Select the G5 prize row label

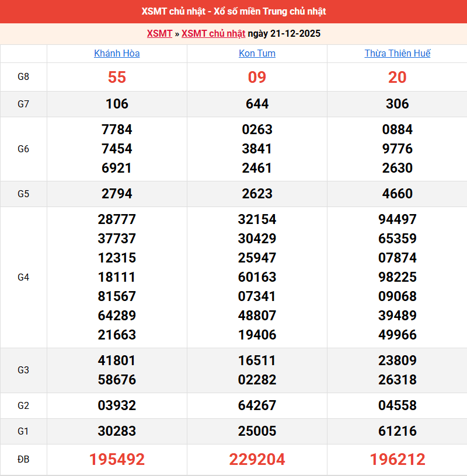[23, 194]
